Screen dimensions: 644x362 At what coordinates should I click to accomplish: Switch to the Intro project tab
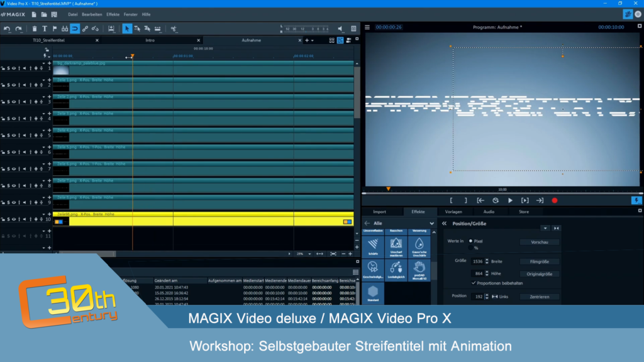150,40
